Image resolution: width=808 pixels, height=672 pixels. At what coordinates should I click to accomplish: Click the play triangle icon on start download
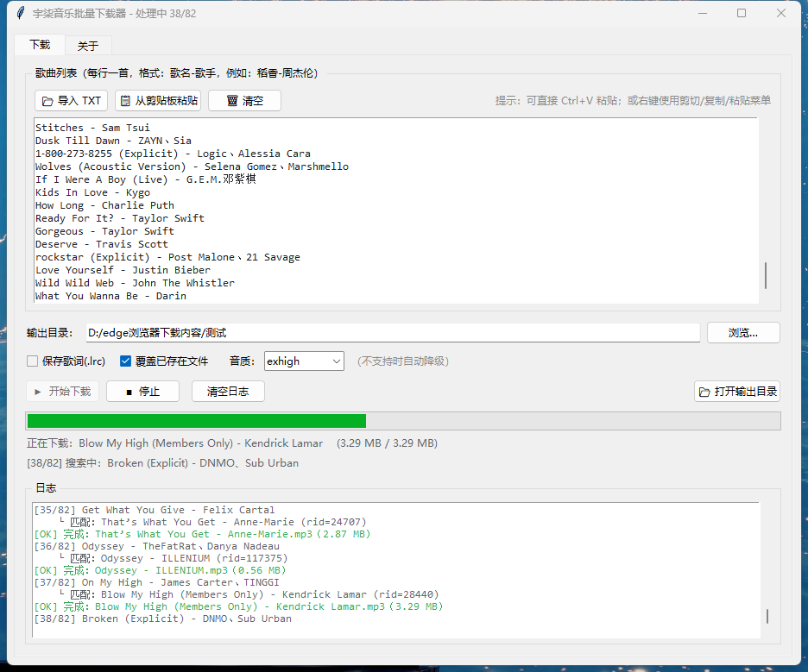pyautogui.click(x=38, y=392)
